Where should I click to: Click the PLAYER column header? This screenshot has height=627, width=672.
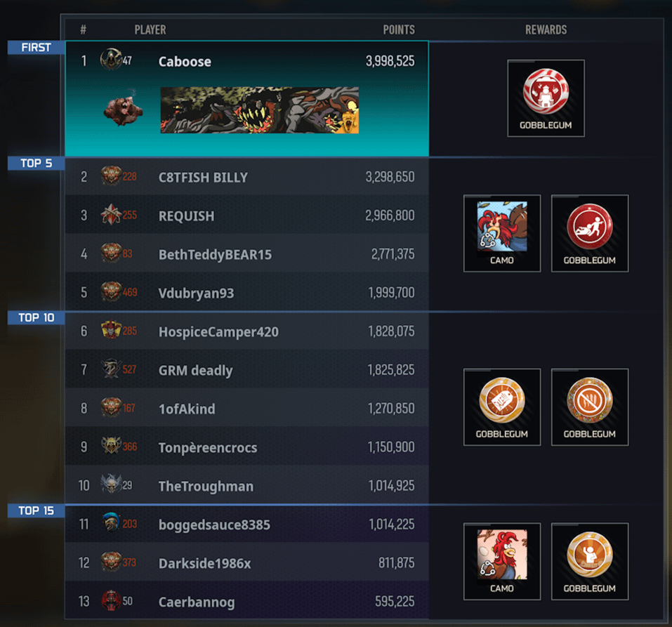[x=150, y=29]
